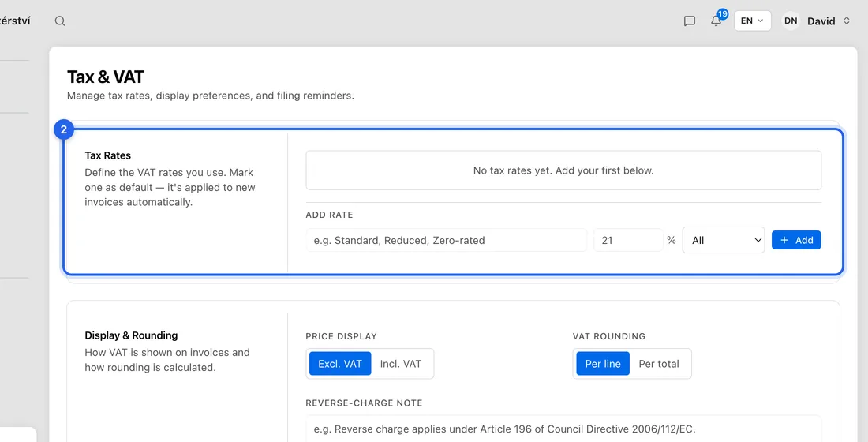Image resolution: width=868 pixels, height=442 pixels.
Task: Click the Tax & VAT page heading
Action: (x=106, y=77)
